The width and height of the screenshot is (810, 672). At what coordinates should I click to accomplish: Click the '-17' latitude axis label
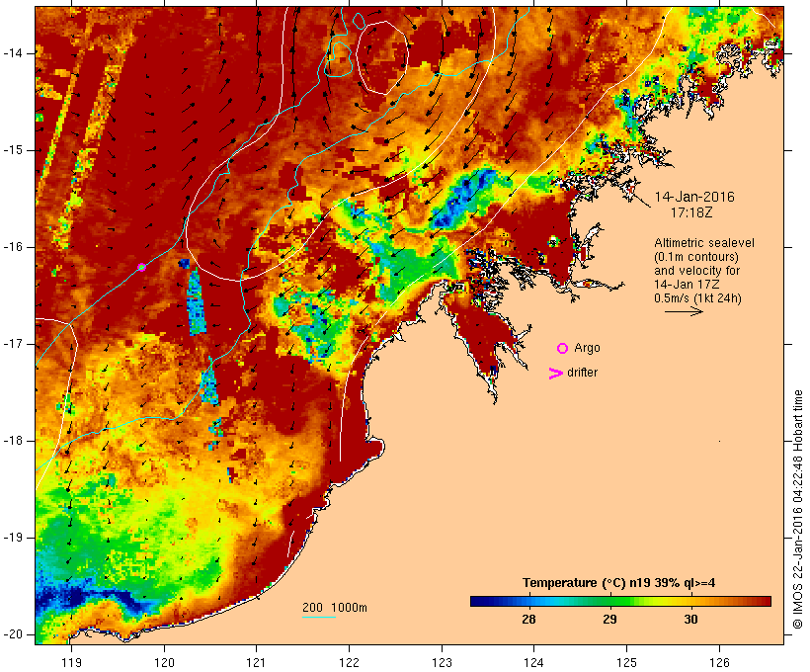[x=13, y=344]
